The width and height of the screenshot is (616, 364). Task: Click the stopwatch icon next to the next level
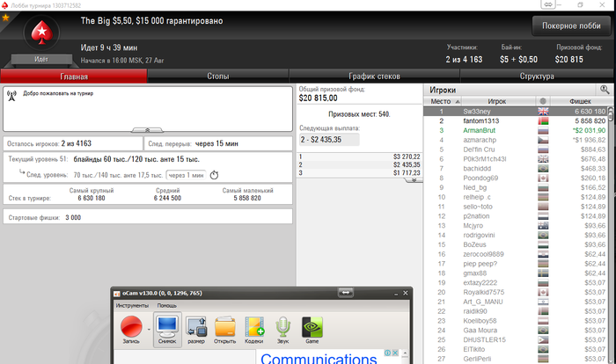click(214, 175)
